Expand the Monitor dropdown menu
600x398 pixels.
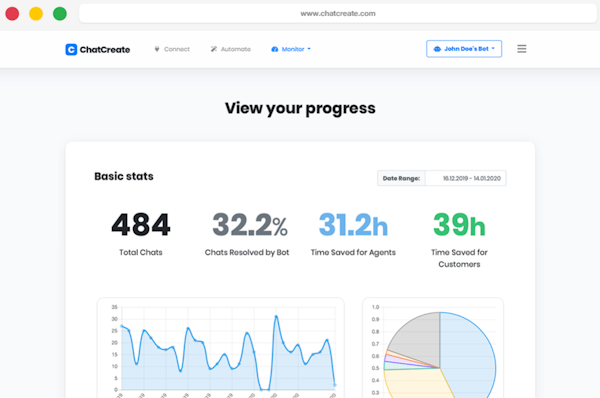(291, 49)
